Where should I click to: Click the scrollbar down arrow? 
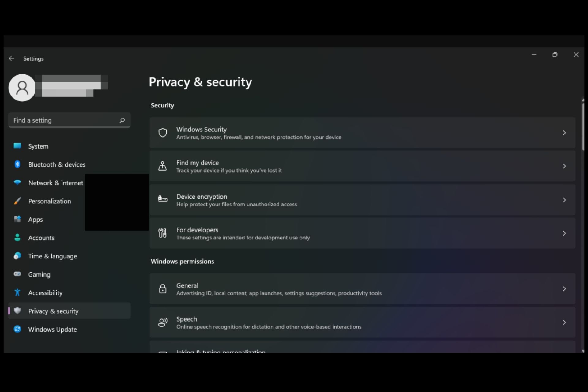point(583,351)
